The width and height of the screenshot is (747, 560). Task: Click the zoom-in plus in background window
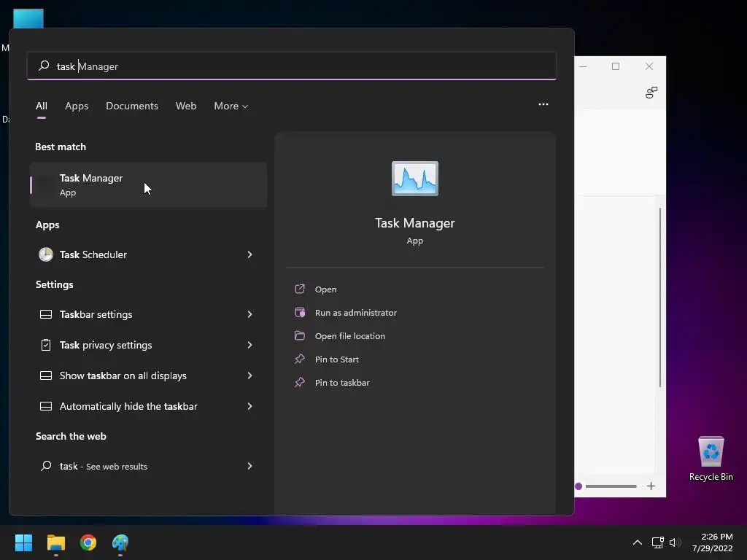click(x=651, y=486)
